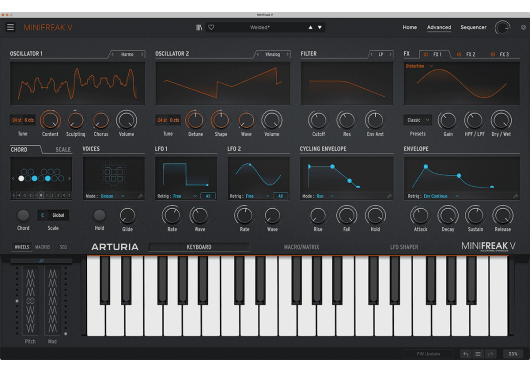Click the FW Update button
Image resolution: width=530 pixels, height=371 pixels.
(x=428, y=354)
